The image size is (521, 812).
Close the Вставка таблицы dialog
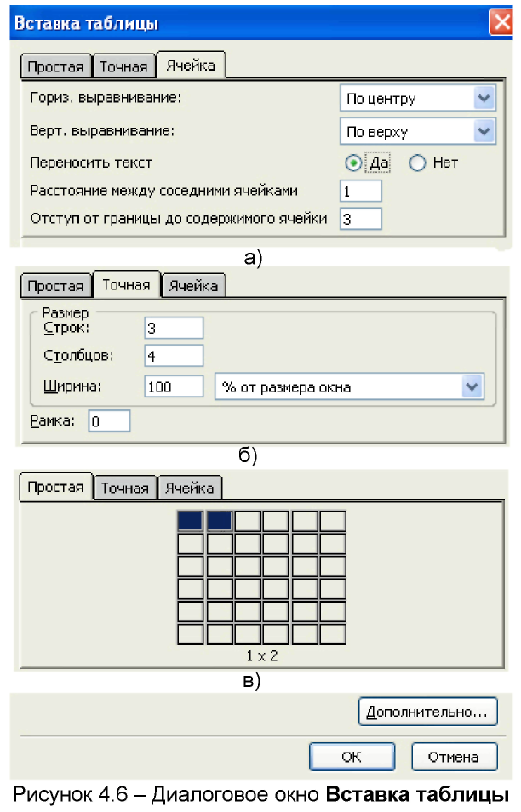coord(501,23)
